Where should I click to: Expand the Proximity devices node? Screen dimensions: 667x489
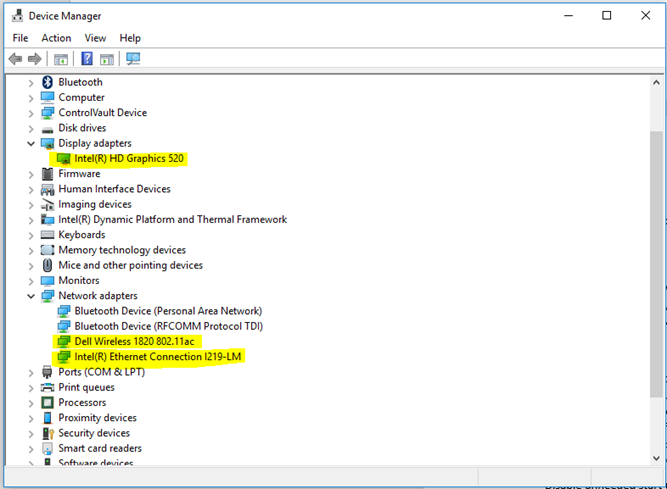pos(31,418)
